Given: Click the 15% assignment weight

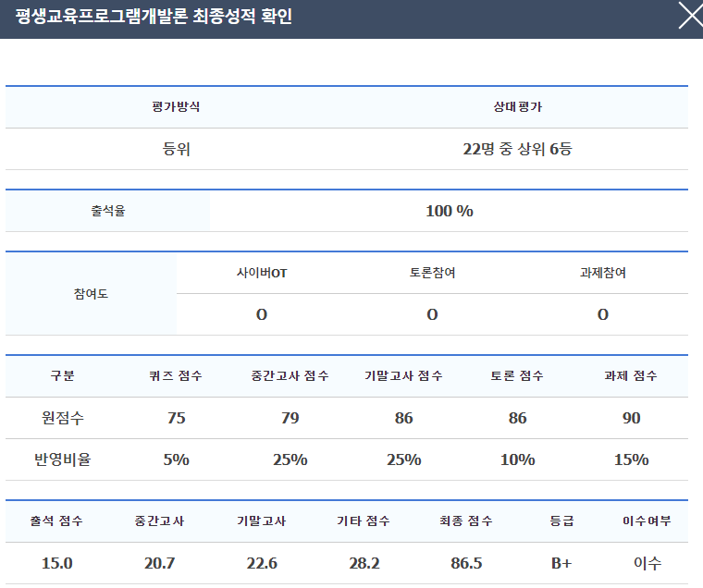Looking at the screenshot, I should tap(631, 459).
